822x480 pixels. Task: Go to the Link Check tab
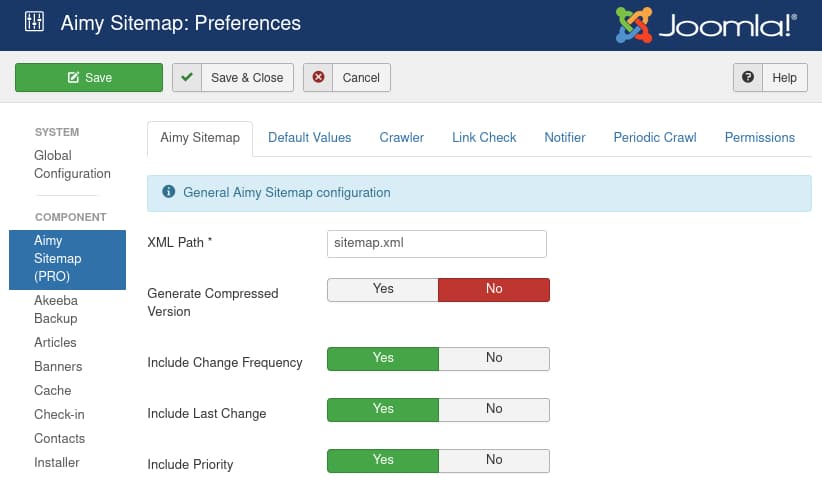pos(484,137)
